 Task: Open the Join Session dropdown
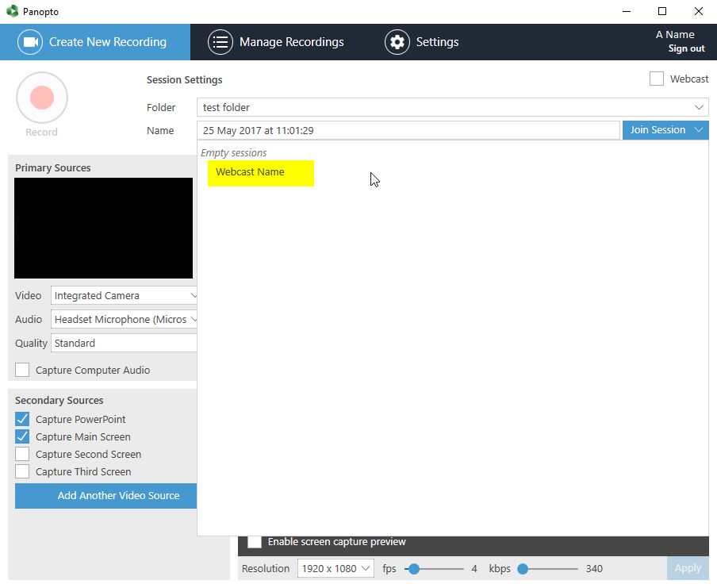click(x=665, y=130)
